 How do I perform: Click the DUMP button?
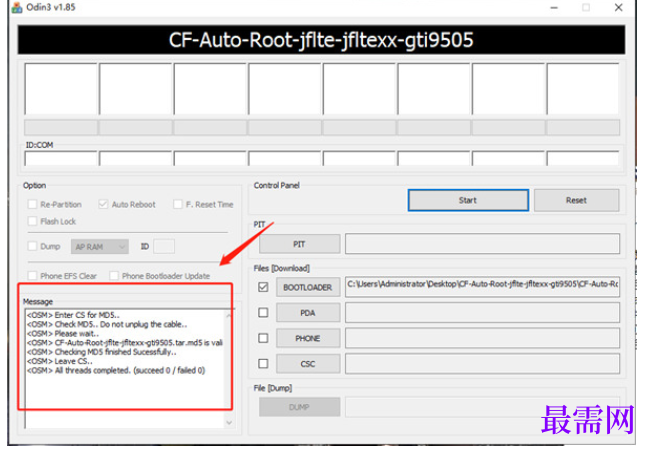(299, 407)
